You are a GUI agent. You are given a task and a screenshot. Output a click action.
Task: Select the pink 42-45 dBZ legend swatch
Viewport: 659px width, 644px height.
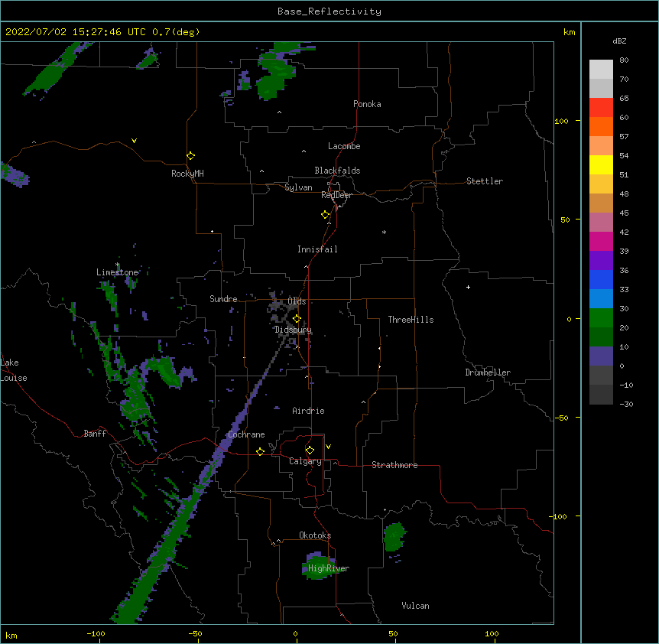click(601, 222)
